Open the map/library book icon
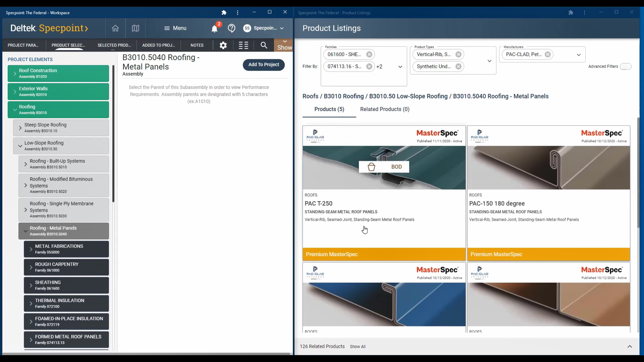This screenshot has width=644, height=362. [x=135, y=28]
